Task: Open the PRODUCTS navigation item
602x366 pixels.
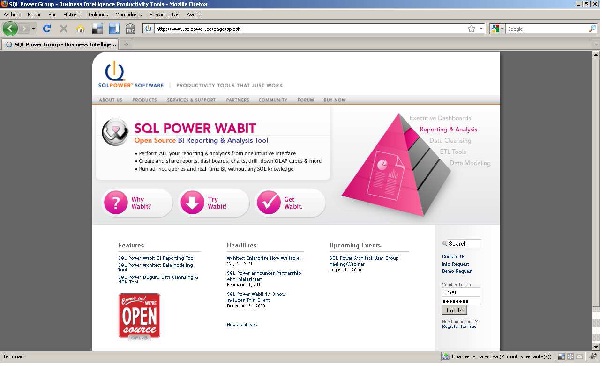Action: click(145, 100)
